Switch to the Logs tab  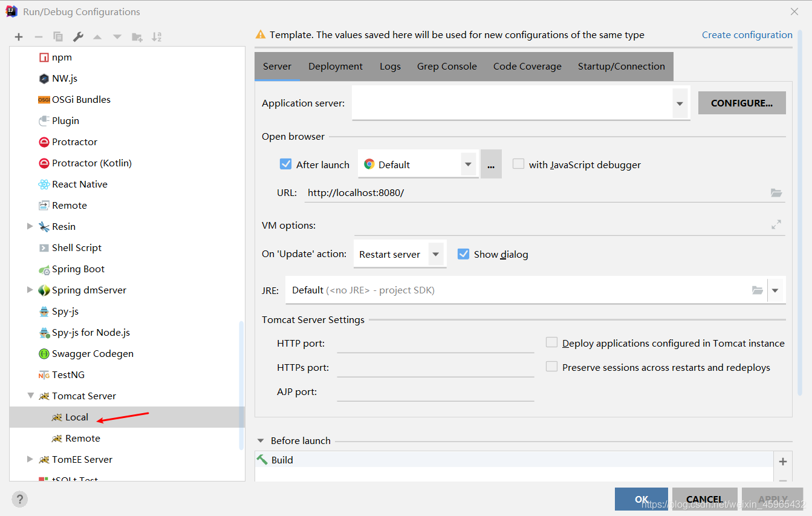390,67
